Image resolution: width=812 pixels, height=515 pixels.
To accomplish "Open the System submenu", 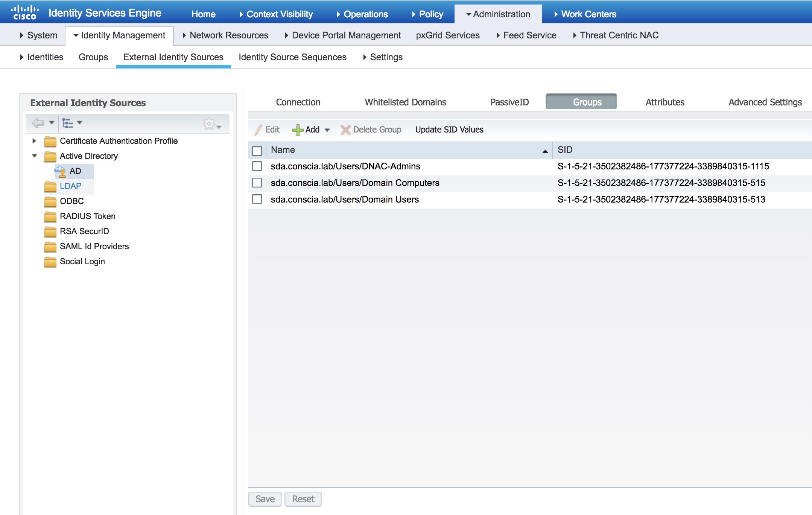I will click(x=38, y=35).
